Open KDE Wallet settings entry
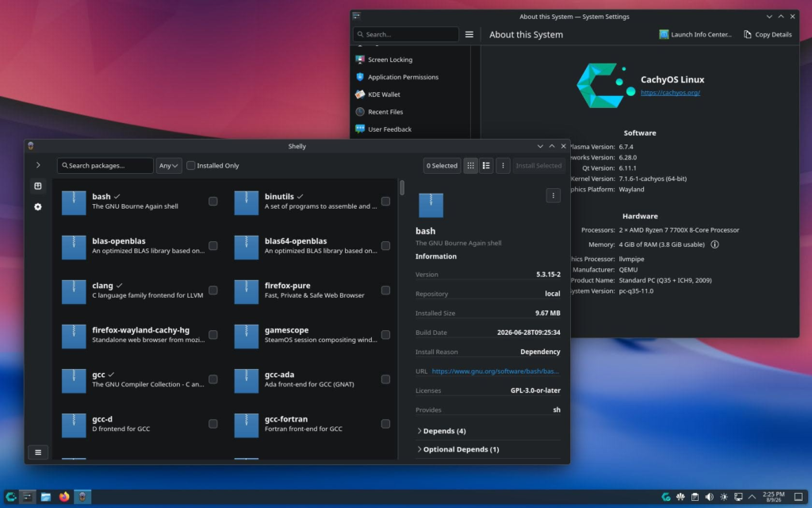The width and height of the screenshot is (812, 508). pyautogui.click(x=384, y=94)
